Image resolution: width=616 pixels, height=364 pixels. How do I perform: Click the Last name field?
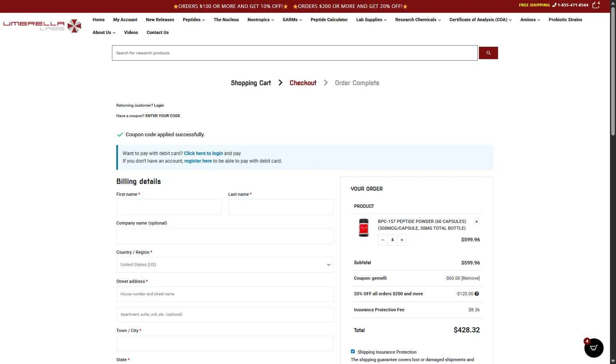tap(281, 207)
